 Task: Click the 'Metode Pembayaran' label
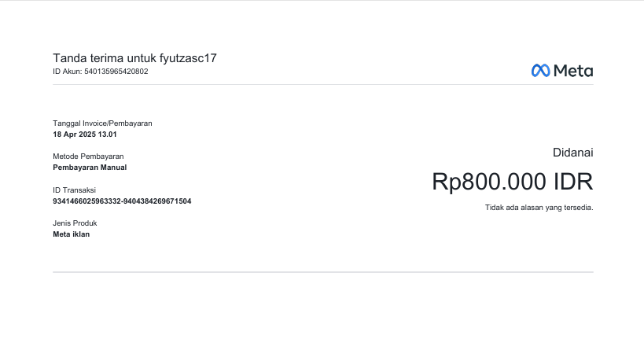pyautogui.click(x=88, y=157)
